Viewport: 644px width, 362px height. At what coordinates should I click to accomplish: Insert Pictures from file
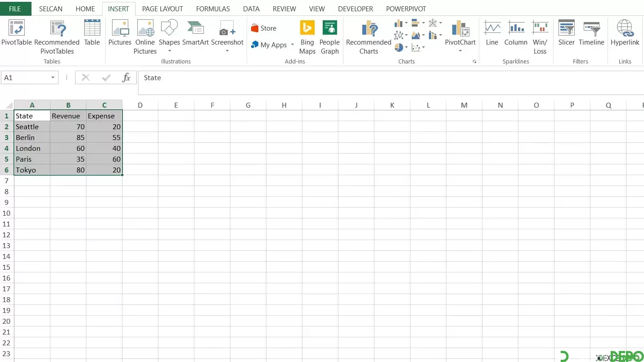click(120, 33)
